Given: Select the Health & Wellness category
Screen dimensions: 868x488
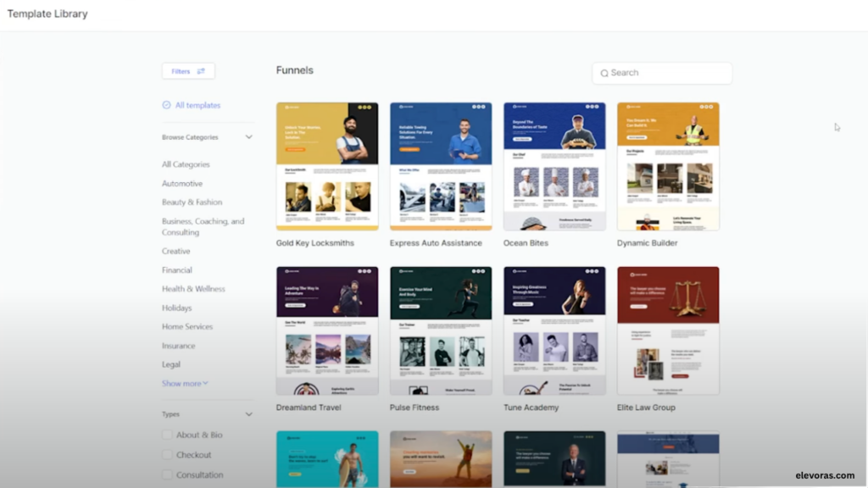Looking at the screenshot, I should pyautogui.click(x=193, y=289).
